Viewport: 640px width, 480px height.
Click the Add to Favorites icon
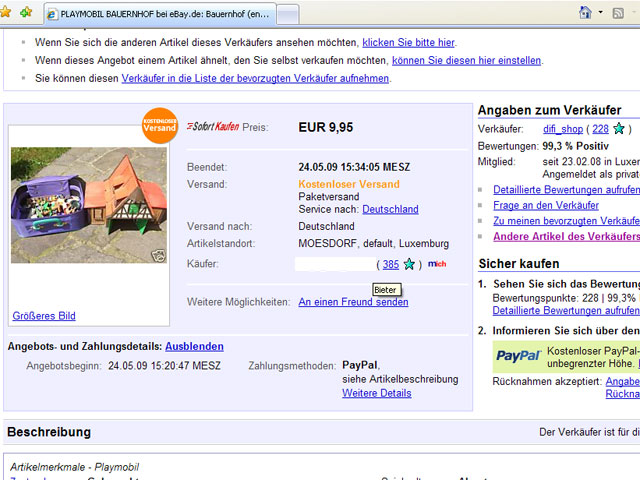coord(27,13)
